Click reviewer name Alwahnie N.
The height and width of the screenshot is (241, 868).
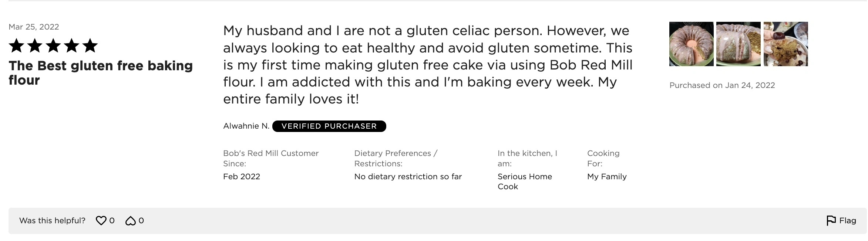[x=246, y=126]
